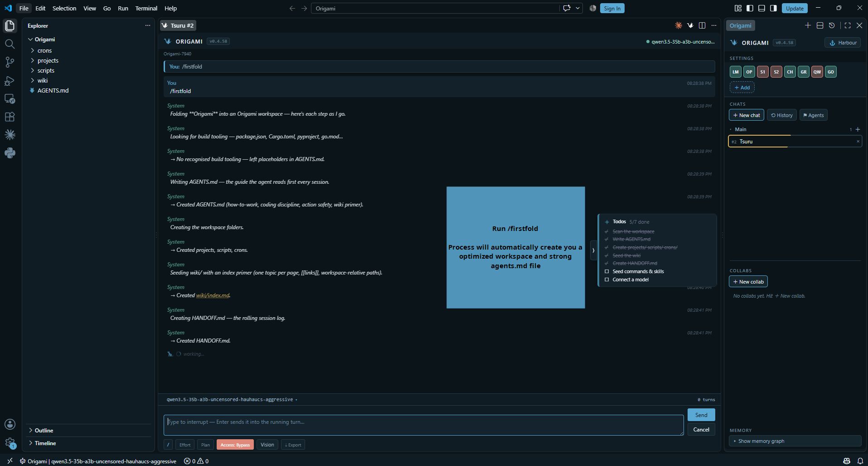Open the Source Control view
Image resolution: width=868 pixels, height=466 pixels.
(x=10, y=62)
